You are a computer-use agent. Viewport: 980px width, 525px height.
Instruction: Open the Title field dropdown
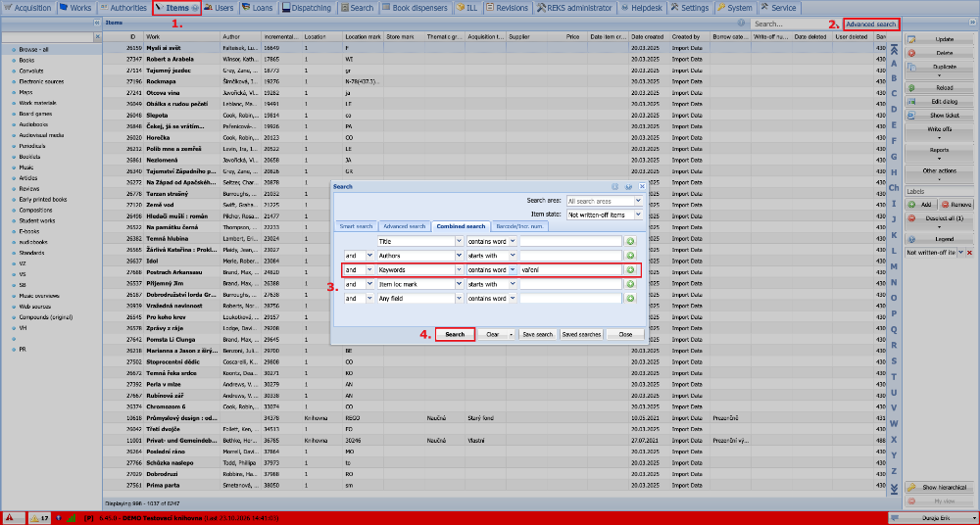(459, 241)
